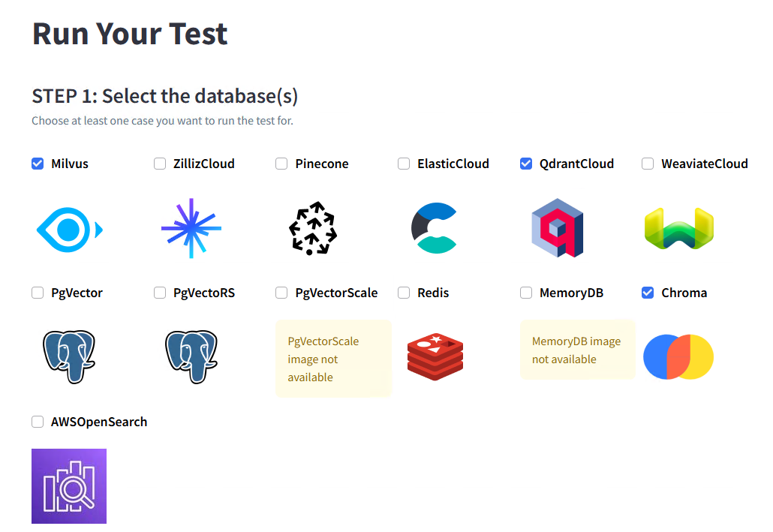The image size is (773, 532).
Task: Uncheck the Chroma checkbox
Action: 648,293
